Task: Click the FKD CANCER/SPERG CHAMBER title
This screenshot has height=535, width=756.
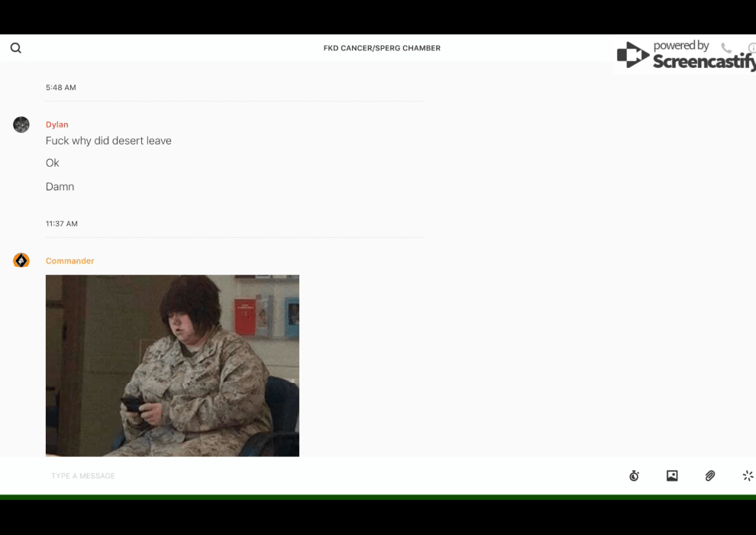Action: (x=382, y=48)
